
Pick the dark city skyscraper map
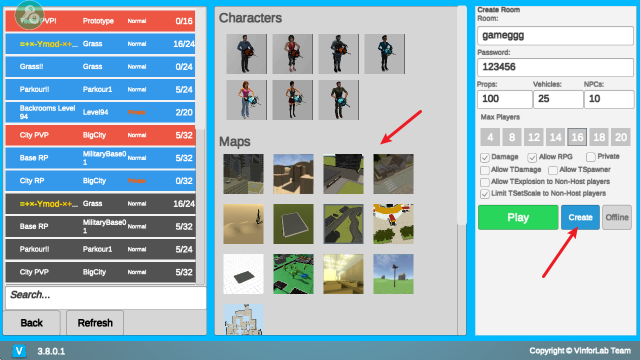tap(243, 174)
